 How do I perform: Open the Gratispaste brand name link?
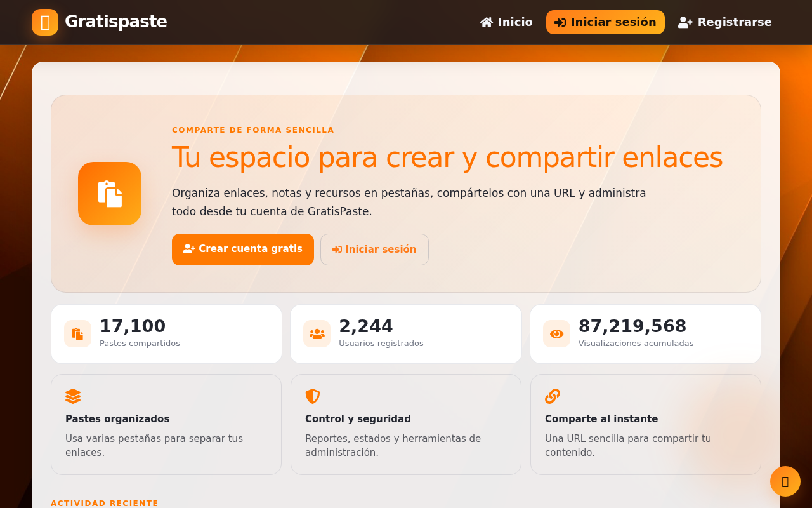116,22
